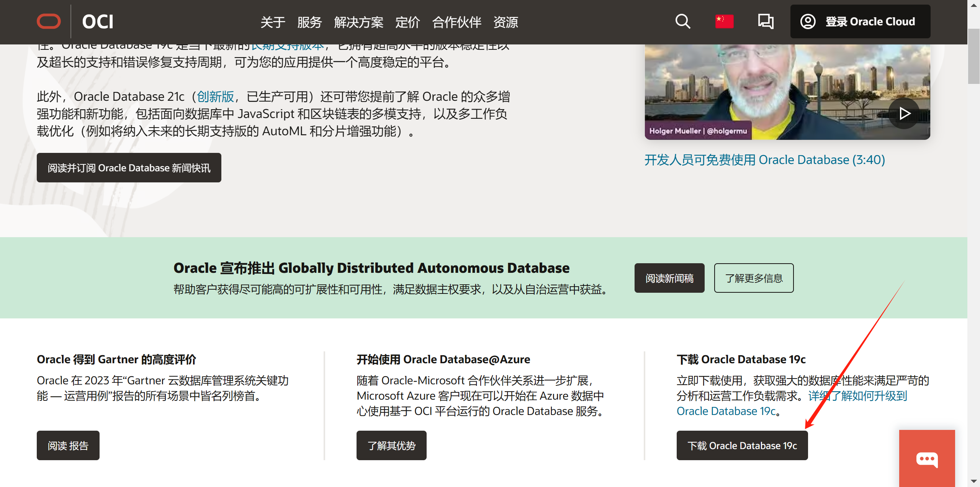Viewport: 980px width, 487px height.
Task: Click the heading 下载 Oracle Database 19c
Action: (741, 359)
